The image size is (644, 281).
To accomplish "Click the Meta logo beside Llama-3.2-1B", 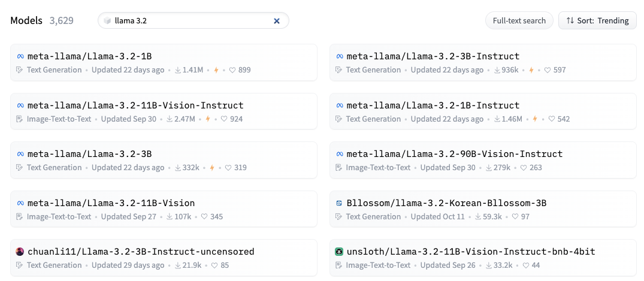I will point(20,57).
